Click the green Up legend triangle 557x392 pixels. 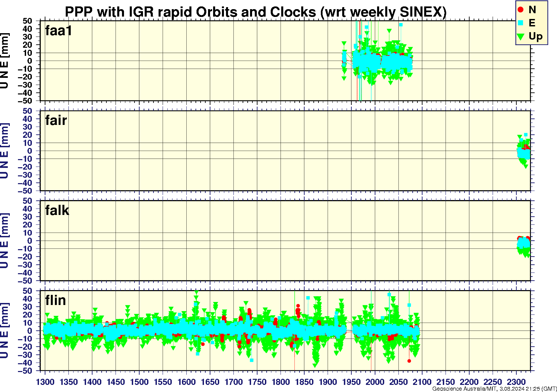[x=521, y=37]
